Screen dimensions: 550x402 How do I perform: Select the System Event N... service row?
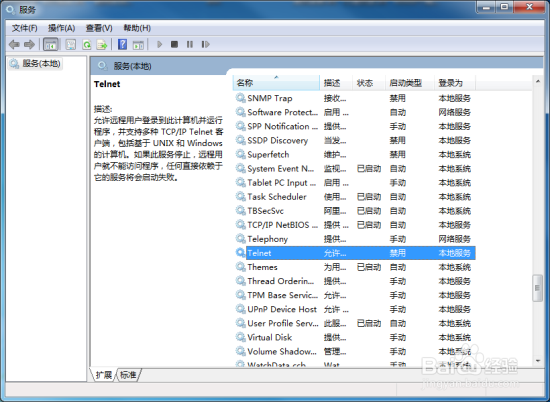pos(354,168)
